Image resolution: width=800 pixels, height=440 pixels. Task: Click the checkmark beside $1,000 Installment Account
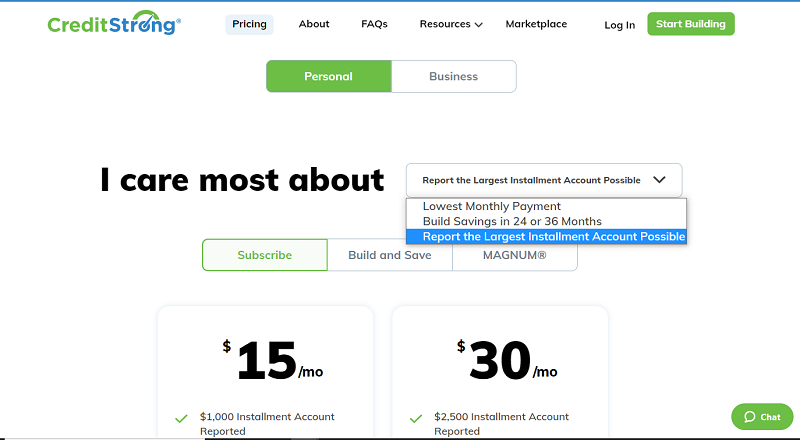pyautogui.click(x=181, y=419)
